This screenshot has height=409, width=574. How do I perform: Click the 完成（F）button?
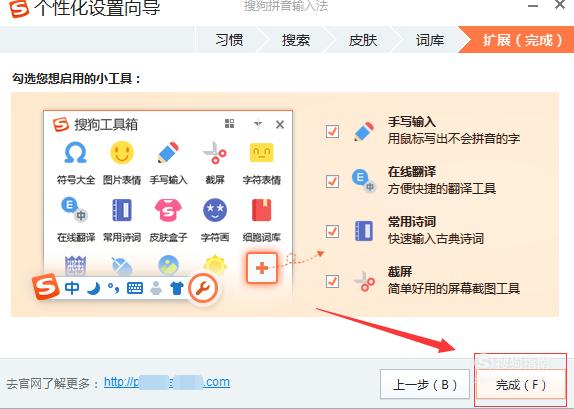pyautogui.click(x=520, y=384)
